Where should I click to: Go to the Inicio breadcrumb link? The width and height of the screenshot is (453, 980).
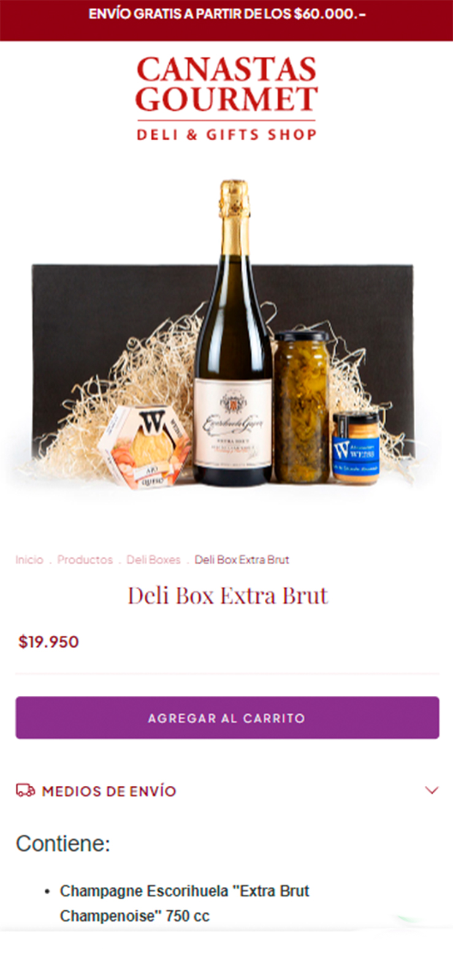[29, 559]
